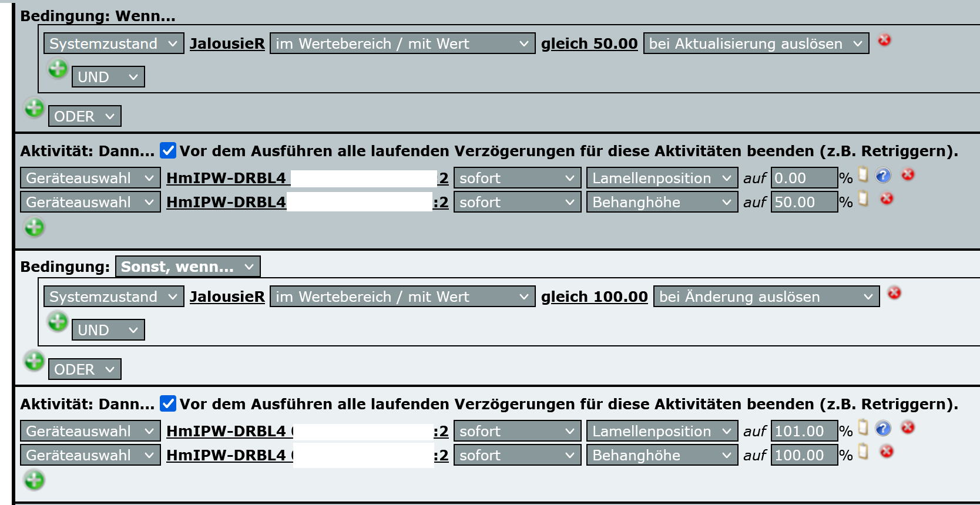Open Wertebereich dropdown in the gleich 50.00 condition
The height and width of the screenshot is (505, 980).
point(402,43)
